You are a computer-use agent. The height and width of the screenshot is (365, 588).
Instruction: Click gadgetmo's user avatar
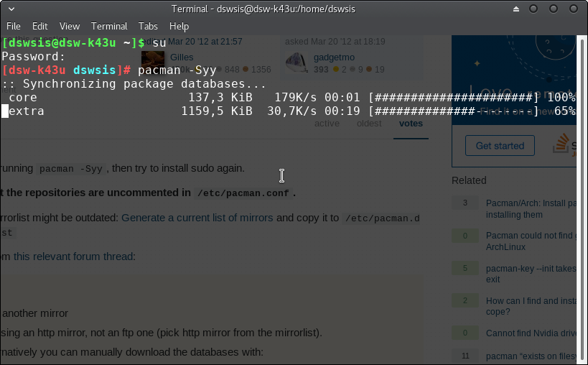297,62
